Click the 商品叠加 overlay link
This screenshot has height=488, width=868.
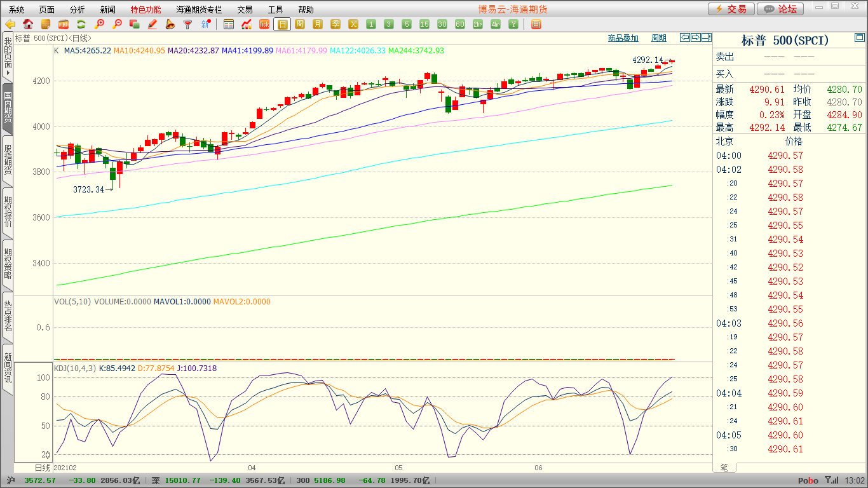623,38
